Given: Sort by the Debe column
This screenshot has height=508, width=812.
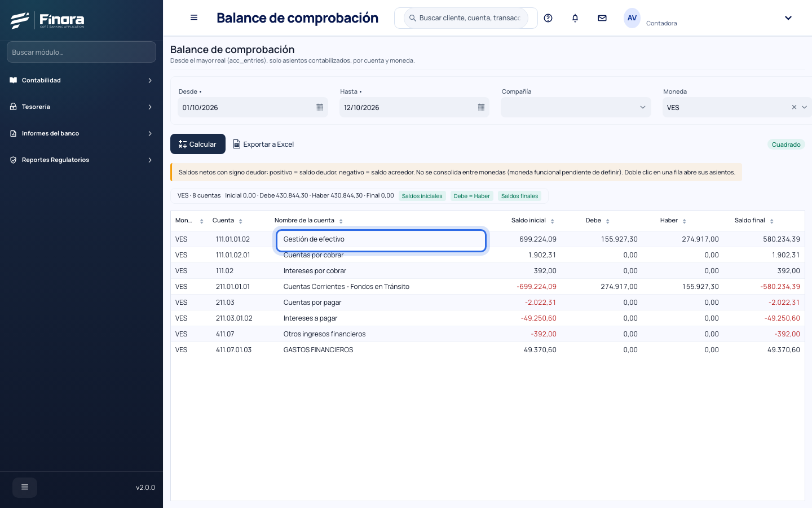Looking at the screenshot, I should pos(607,221).
